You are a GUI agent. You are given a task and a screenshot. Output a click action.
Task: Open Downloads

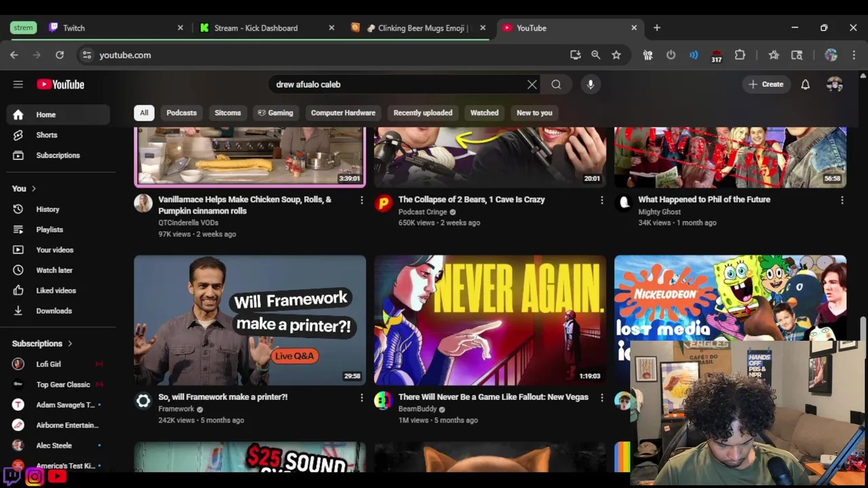58,311
